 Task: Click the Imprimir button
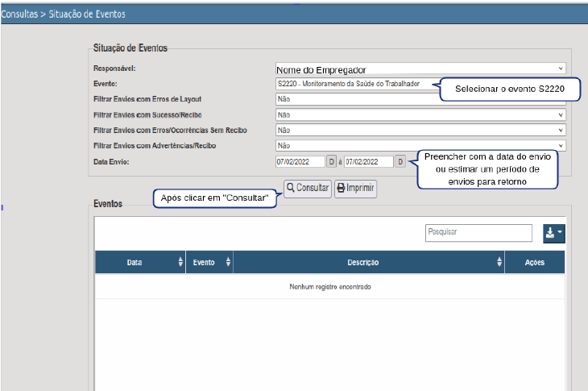(355, 188)
